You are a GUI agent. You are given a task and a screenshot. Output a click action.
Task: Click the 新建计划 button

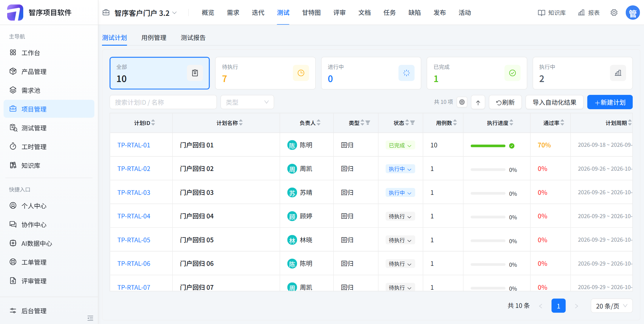click(610, 102)
